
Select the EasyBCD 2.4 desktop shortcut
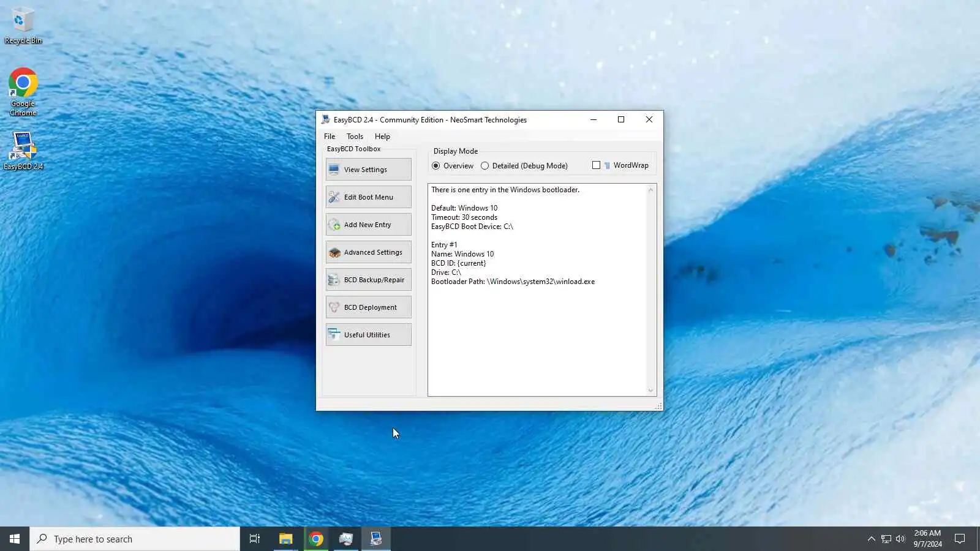[23, 151]
